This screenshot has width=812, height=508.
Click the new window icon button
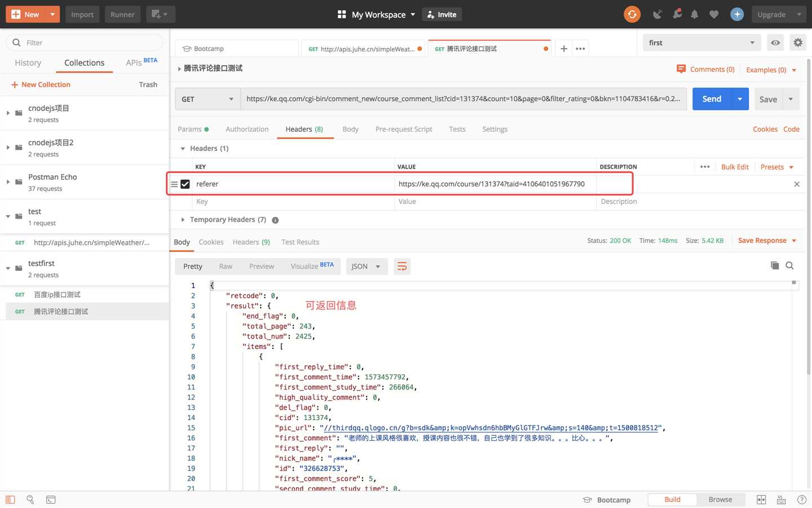[x=160, y=14]
